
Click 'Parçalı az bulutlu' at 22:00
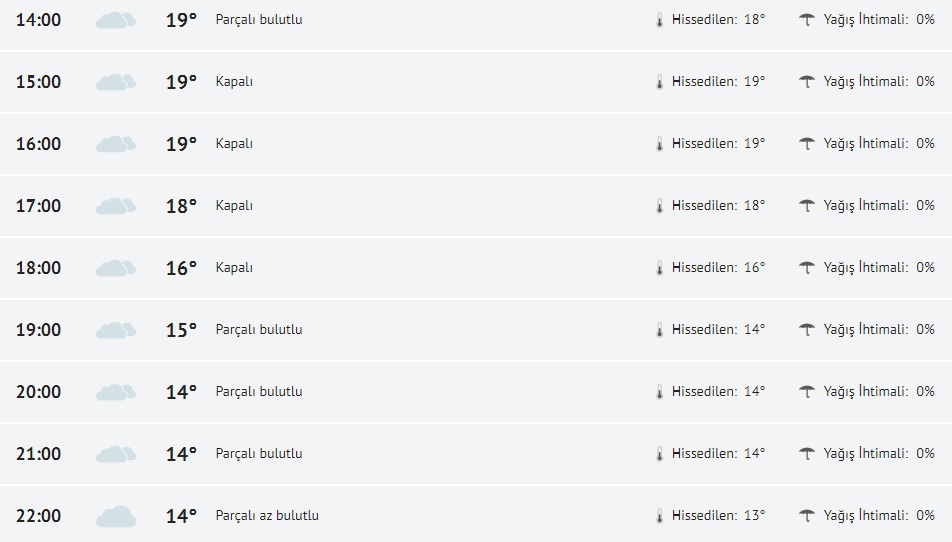pos(267,516)
